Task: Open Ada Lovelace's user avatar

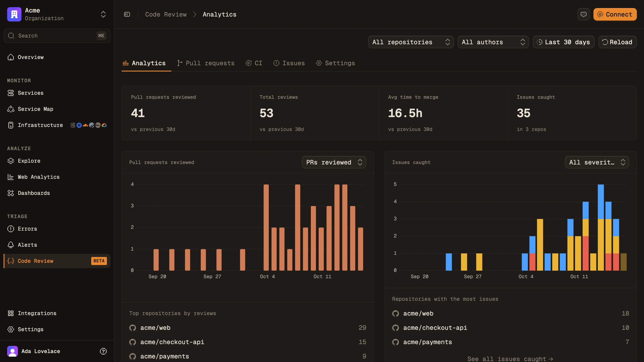Action: coord(13,351)
